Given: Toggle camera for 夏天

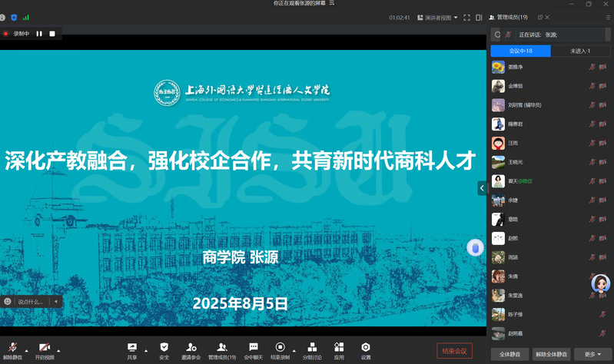Looking at the screenshot, I should 602,180.
